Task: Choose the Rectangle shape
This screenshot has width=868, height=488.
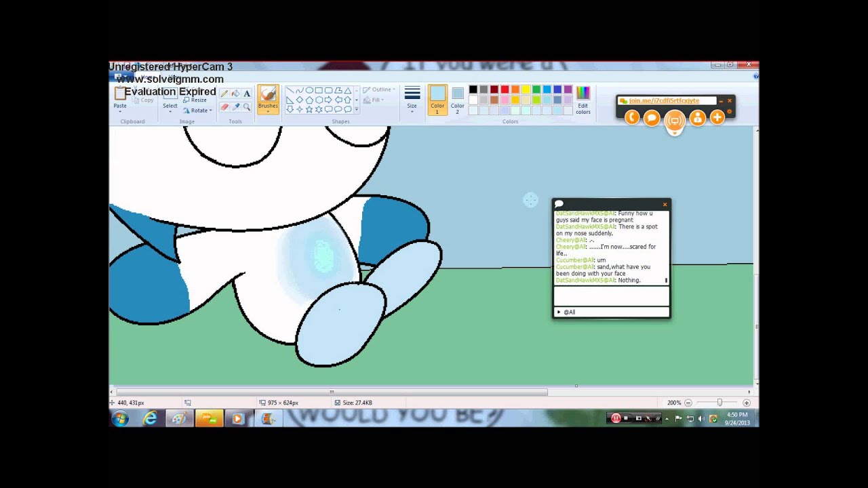Action: pyautogui.click(x=319, y=90)
